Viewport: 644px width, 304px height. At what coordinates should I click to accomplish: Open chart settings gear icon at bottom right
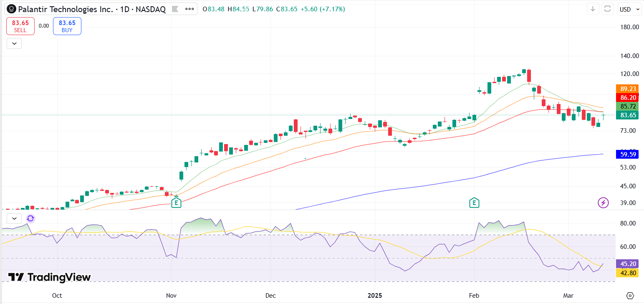tap(630, 296)
